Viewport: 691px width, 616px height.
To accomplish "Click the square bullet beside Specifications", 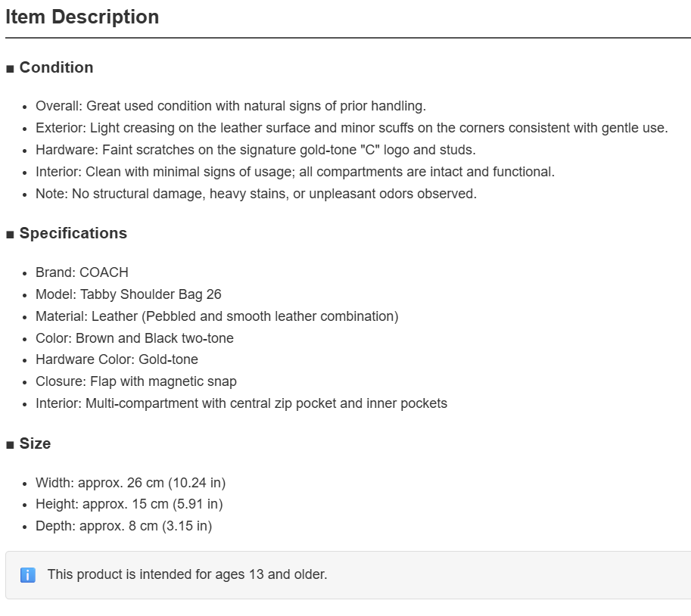I will [10, 235].
